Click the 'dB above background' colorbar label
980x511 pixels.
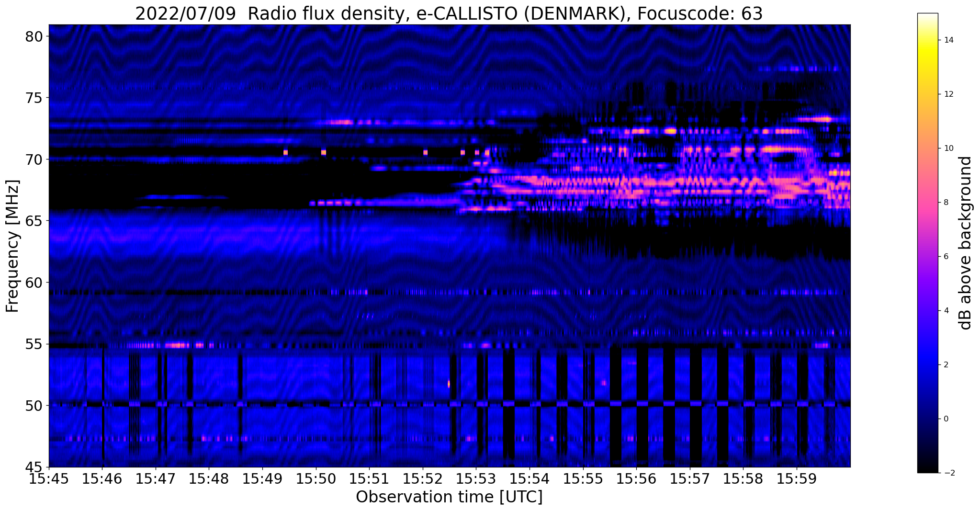pos(966,243)
